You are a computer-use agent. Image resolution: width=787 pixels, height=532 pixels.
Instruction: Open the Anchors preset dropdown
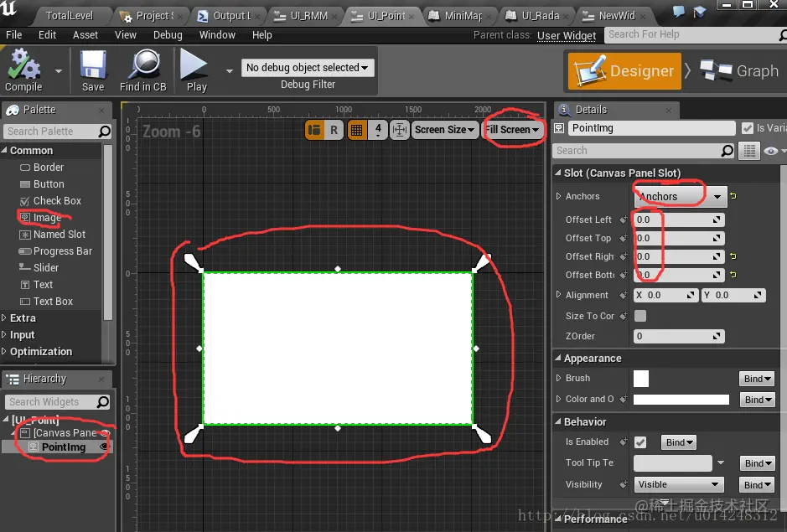click(x=680, y=196)
